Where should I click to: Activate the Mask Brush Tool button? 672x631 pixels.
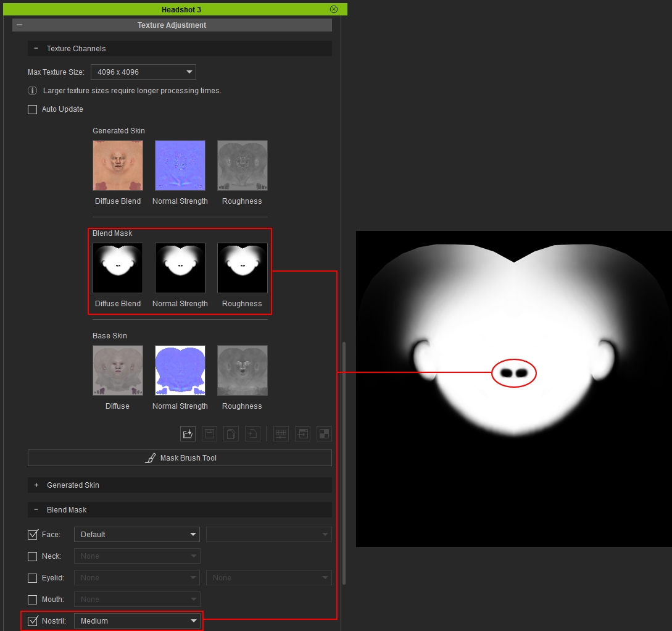pos(180,458)
